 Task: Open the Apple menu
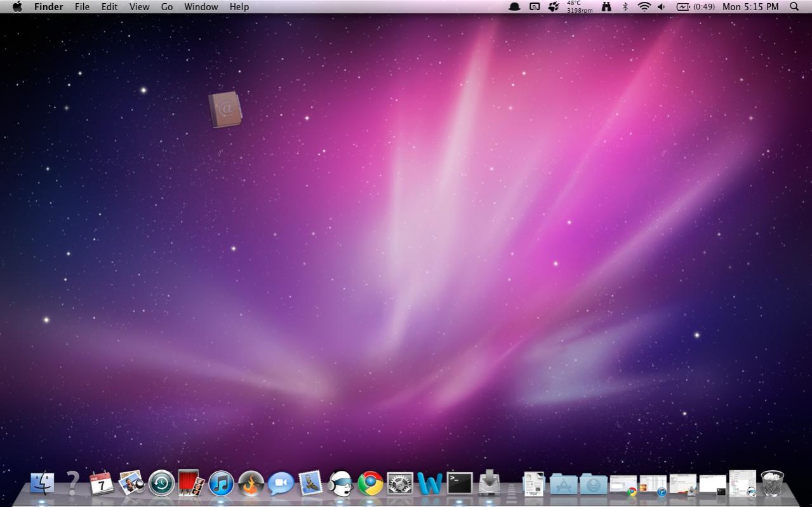click(17, 6)
